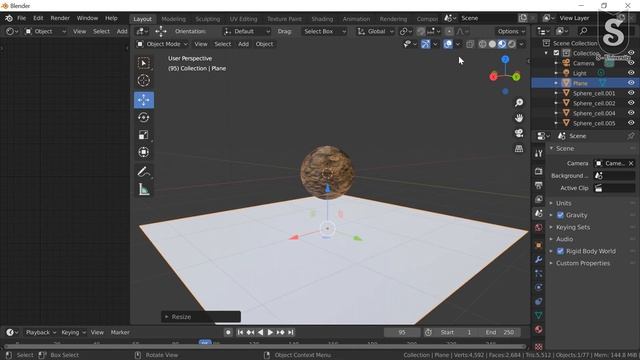
Task: Activate the Rotate tool
Action: (x=144, y=118)
